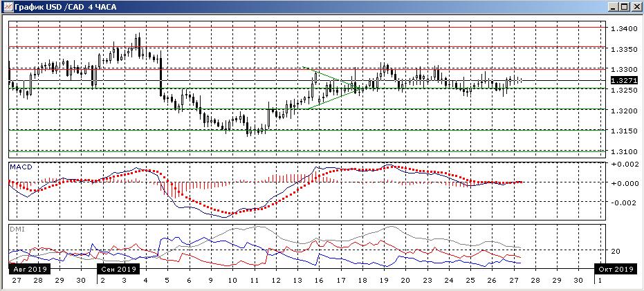Click the chart title График USD/CAD
The height and width of the screenshot is (291, 644).
click(61, 6)
